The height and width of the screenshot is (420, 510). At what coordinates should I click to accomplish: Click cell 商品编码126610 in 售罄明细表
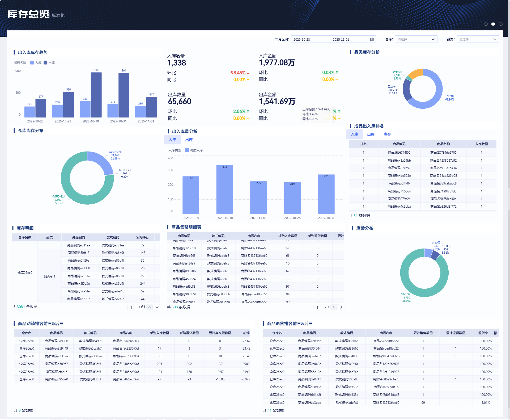[x=184, y=248]
